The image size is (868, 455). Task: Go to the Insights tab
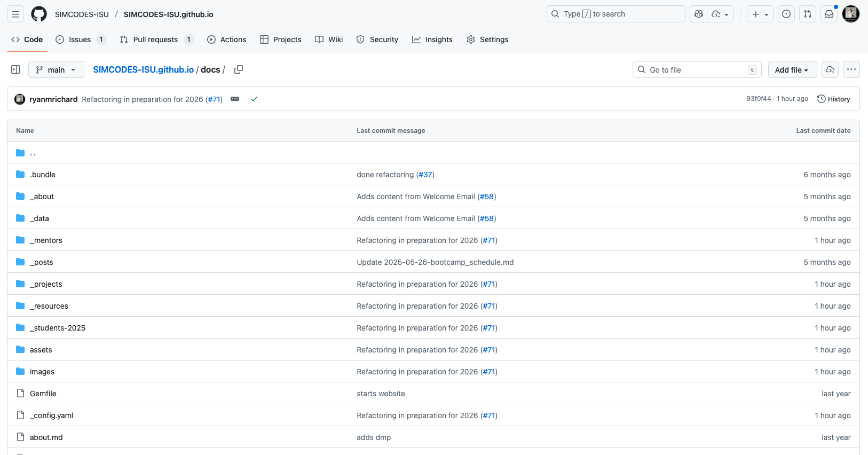click(432, 40)
